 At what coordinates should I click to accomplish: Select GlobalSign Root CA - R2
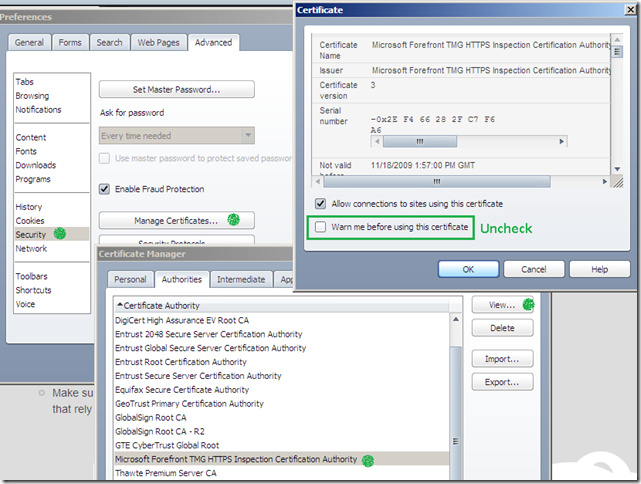281,432
